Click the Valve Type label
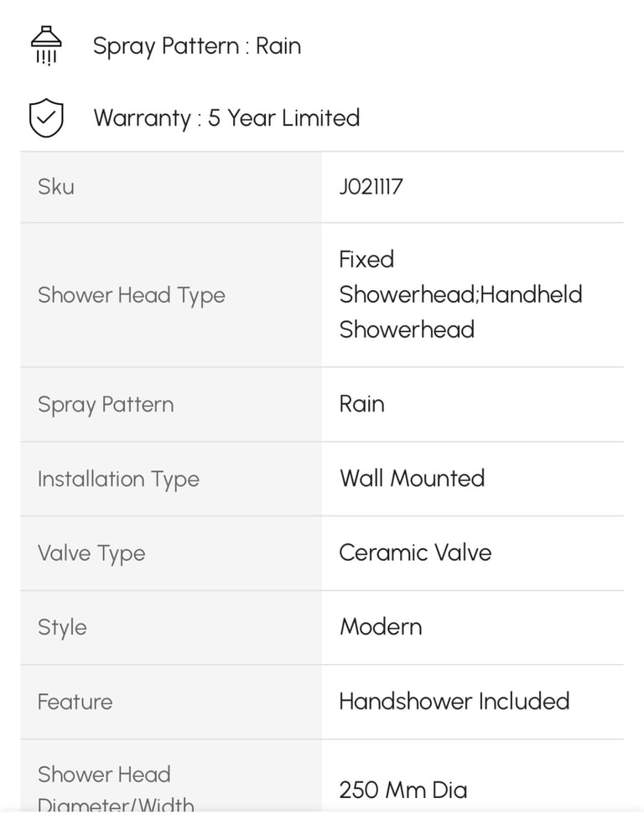 [91, 553]
